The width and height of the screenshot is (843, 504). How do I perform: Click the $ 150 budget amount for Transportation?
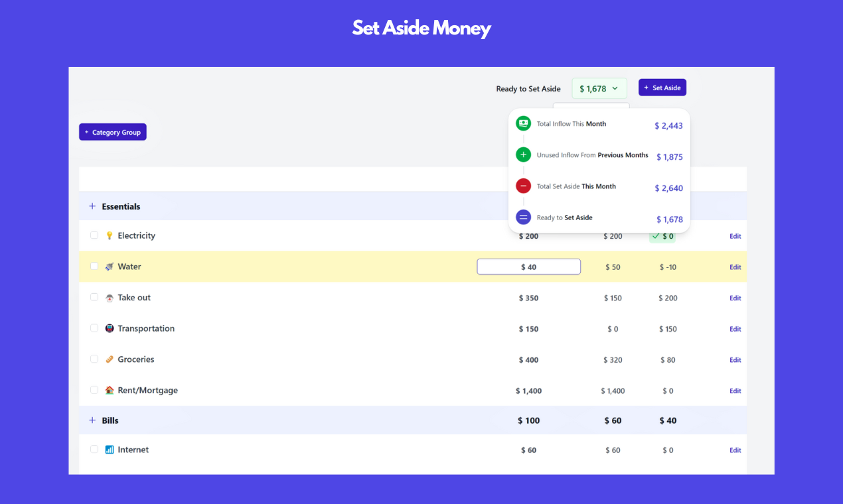pyautogui.click(x=528, y=329)
